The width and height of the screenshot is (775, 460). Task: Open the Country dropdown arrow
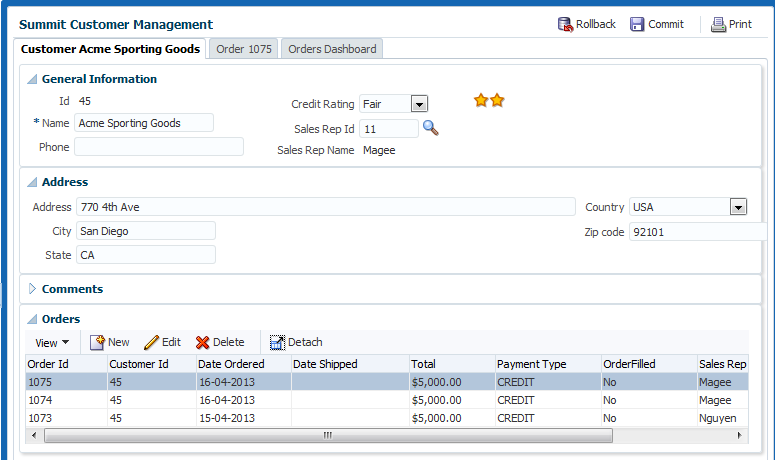point(738,207)
